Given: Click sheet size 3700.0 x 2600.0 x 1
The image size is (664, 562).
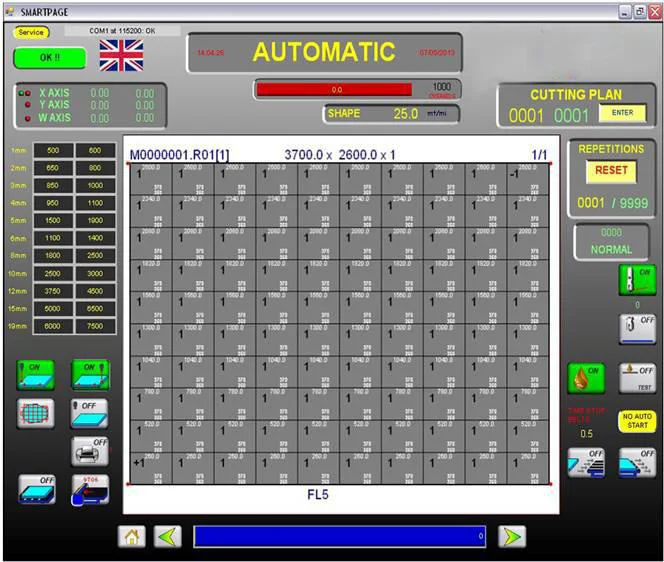Looking at the screenshot, I should [x=340, y=155].
